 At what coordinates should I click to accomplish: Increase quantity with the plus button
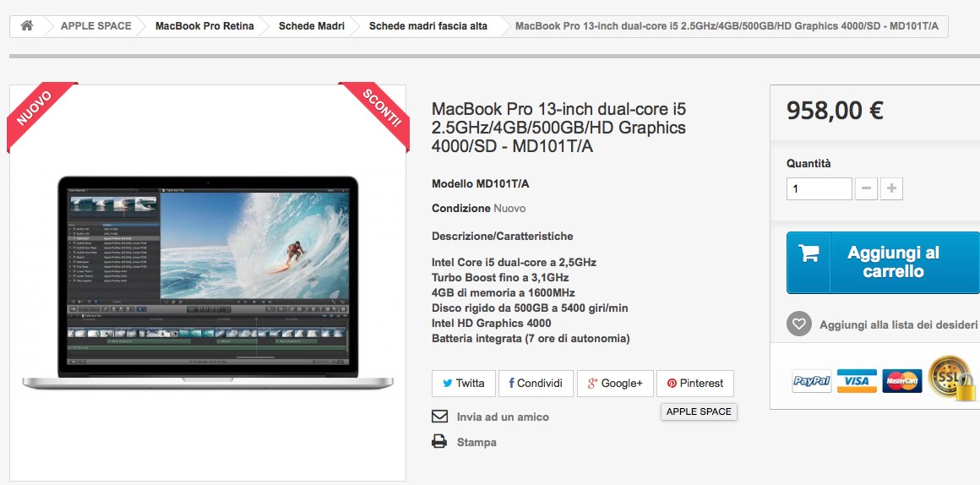(x=892, y=188)
